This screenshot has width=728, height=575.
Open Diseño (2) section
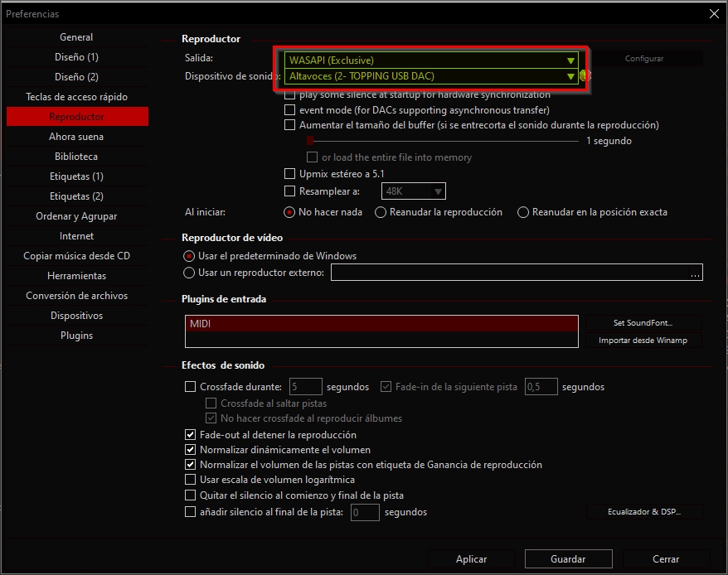pyautogui.click(x=76, y=77)
